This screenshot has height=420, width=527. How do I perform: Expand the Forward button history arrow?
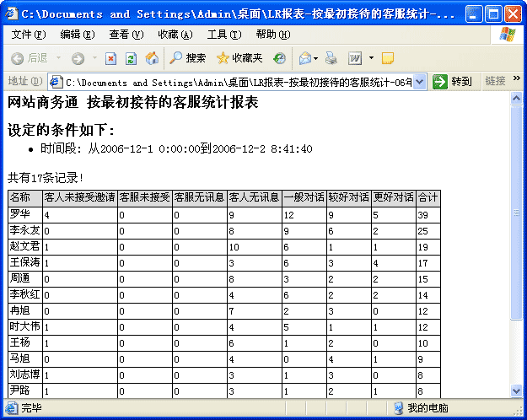point(93,58)
